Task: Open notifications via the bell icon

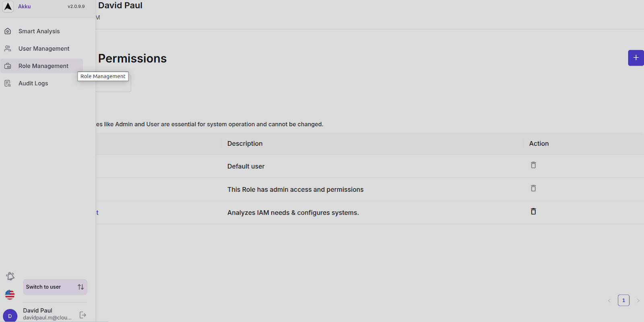Action: point(10,276)
